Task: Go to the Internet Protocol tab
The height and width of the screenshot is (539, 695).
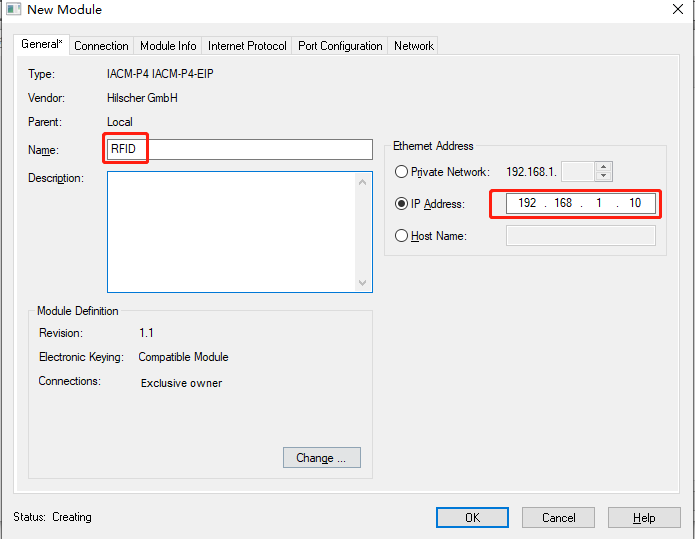Action: pos(247,46)
